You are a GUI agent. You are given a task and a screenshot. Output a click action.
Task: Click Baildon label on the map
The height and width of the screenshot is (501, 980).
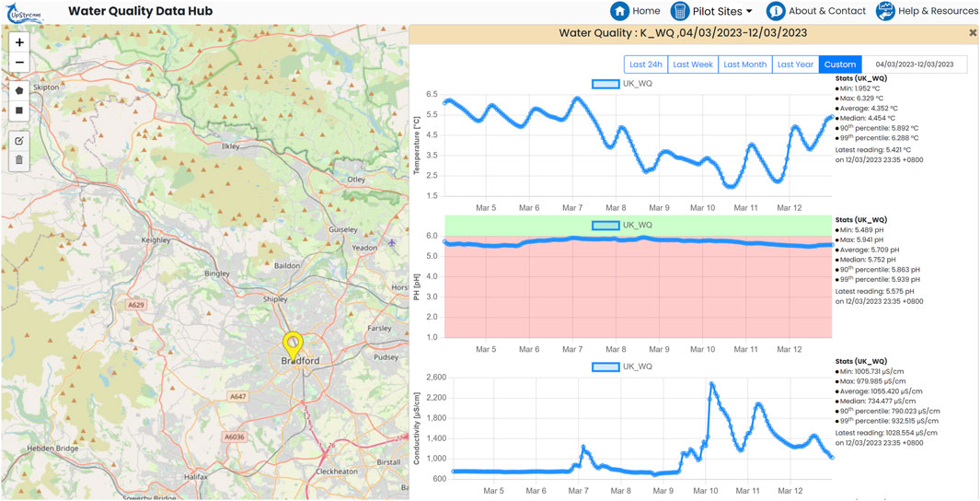287,266
